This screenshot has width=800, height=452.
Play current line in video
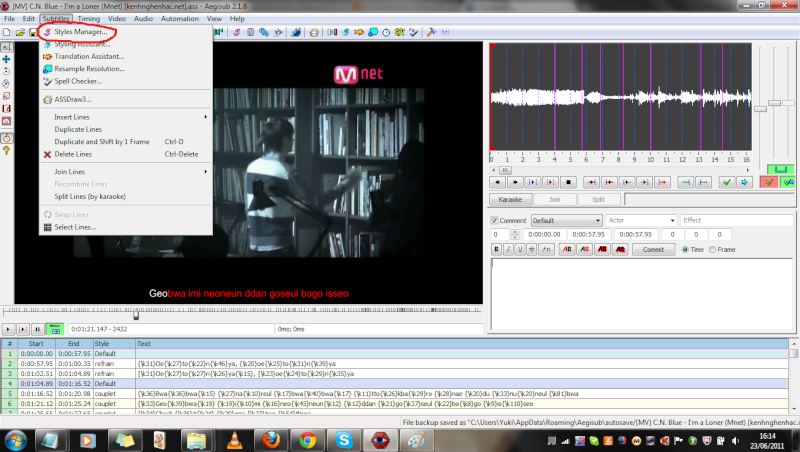coord(23,330)
